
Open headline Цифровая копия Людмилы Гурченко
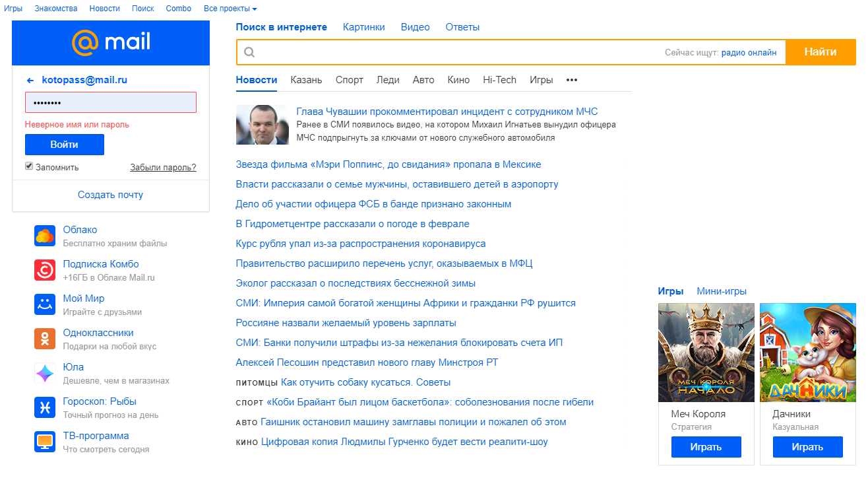point(404,442)
